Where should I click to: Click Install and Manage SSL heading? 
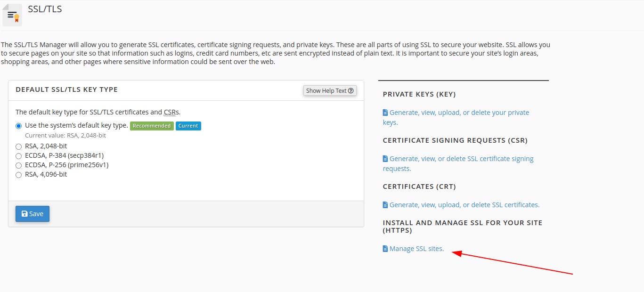coord(463,227)
